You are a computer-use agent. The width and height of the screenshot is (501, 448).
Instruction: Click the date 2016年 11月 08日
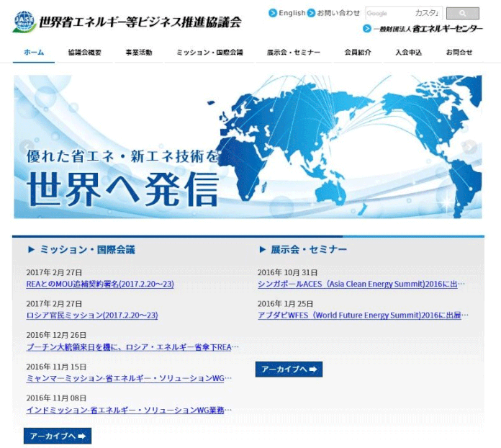tap(56, 398)
